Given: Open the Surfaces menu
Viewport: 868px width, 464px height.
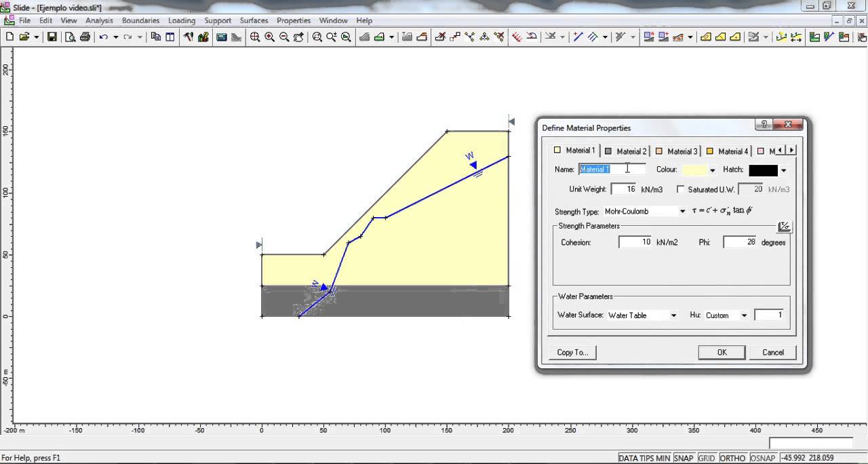Looking at the screenshot, I should click(x=254, y=20).
